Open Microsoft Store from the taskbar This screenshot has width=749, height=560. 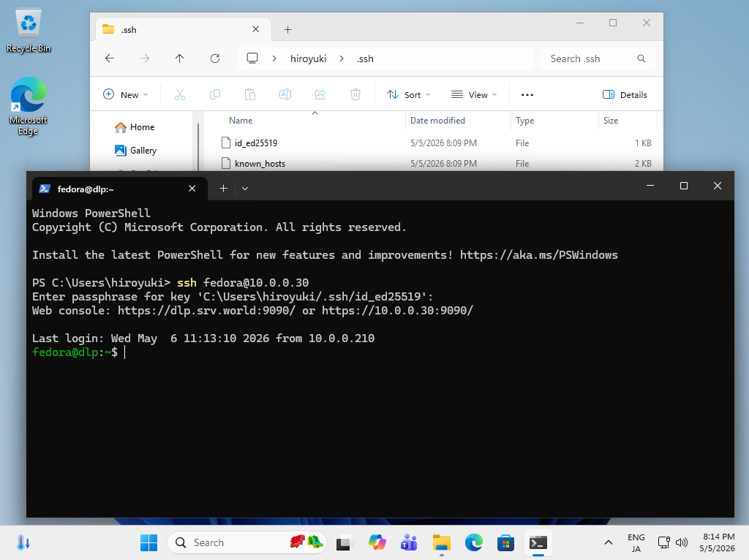(x=505, y=542)
